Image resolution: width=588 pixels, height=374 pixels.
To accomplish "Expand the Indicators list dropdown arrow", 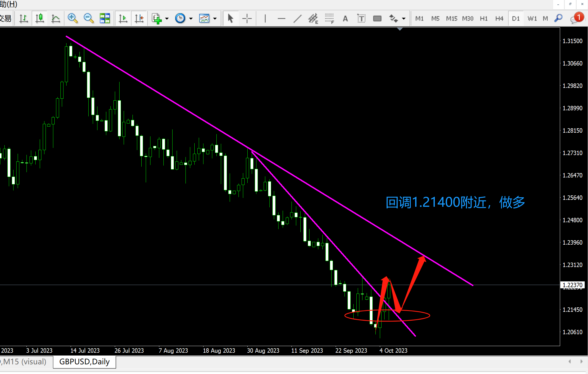I will (167, 19).
